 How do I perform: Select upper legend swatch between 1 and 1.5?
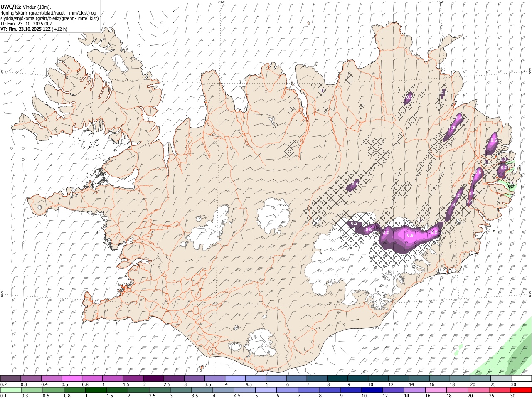coord(113,378)
